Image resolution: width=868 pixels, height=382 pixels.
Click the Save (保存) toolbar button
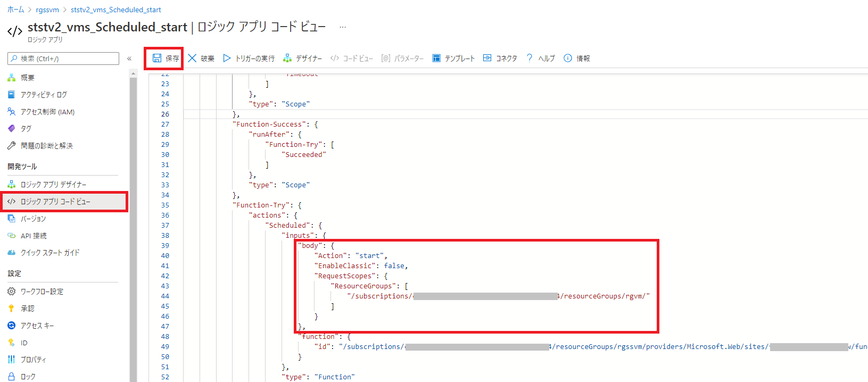click(166, 58)
